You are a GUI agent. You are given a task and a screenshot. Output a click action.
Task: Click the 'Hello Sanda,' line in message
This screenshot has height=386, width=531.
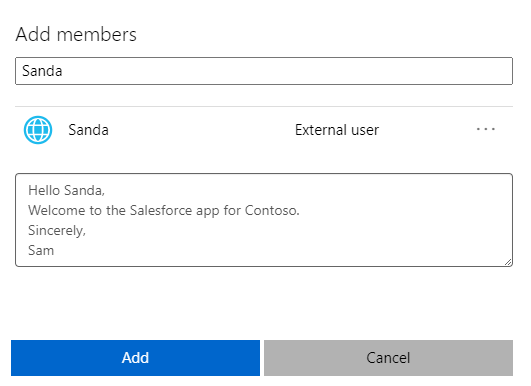(x=66, y=190)
